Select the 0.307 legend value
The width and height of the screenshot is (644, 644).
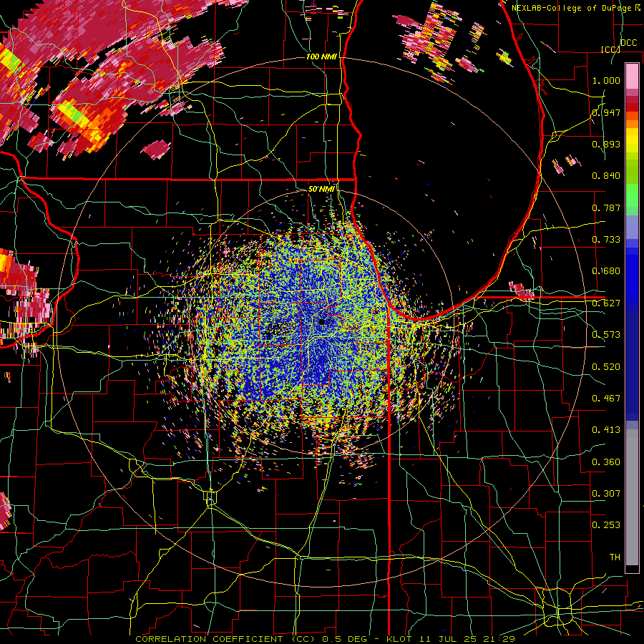[606, 494]
